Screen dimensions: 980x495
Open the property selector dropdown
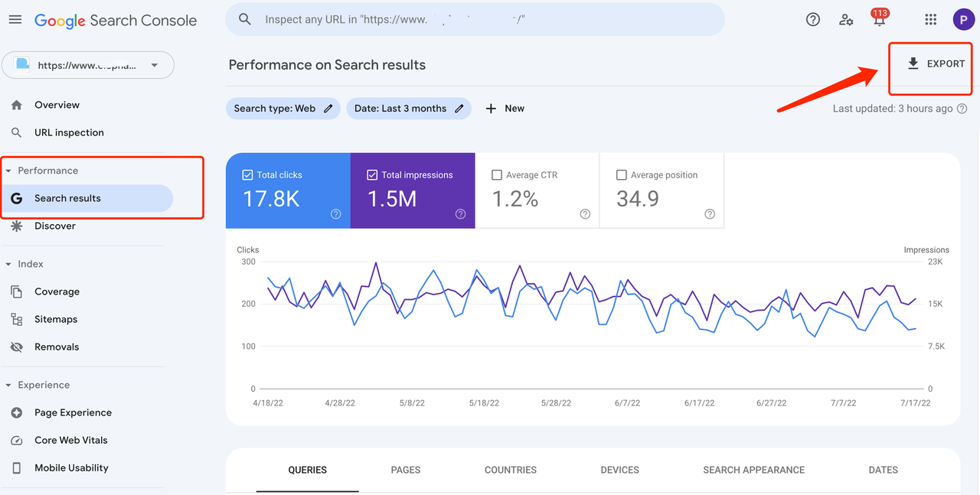(88, 65)
